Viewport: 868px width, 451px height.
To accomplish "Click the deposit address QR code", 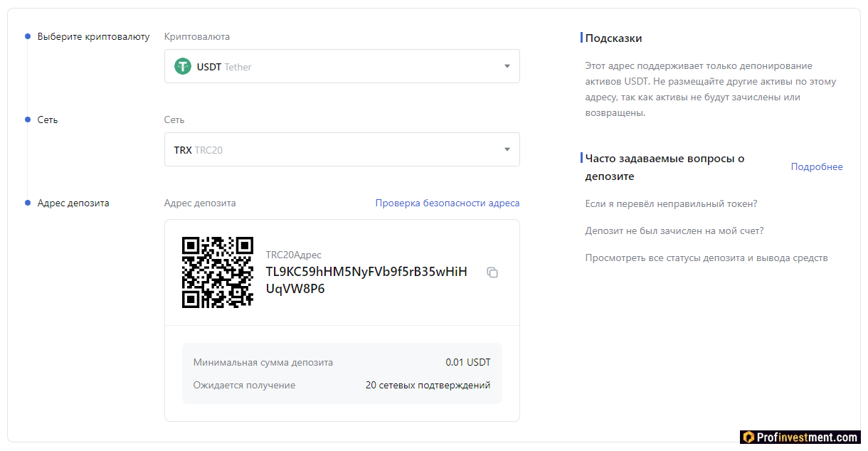I will click(218, 272).
